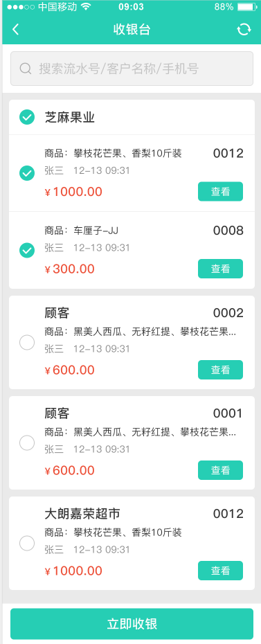Tap the search magnifier icon
Image resolution: width=261 pixels, height=644 pixels.
(x=26, y=69)
